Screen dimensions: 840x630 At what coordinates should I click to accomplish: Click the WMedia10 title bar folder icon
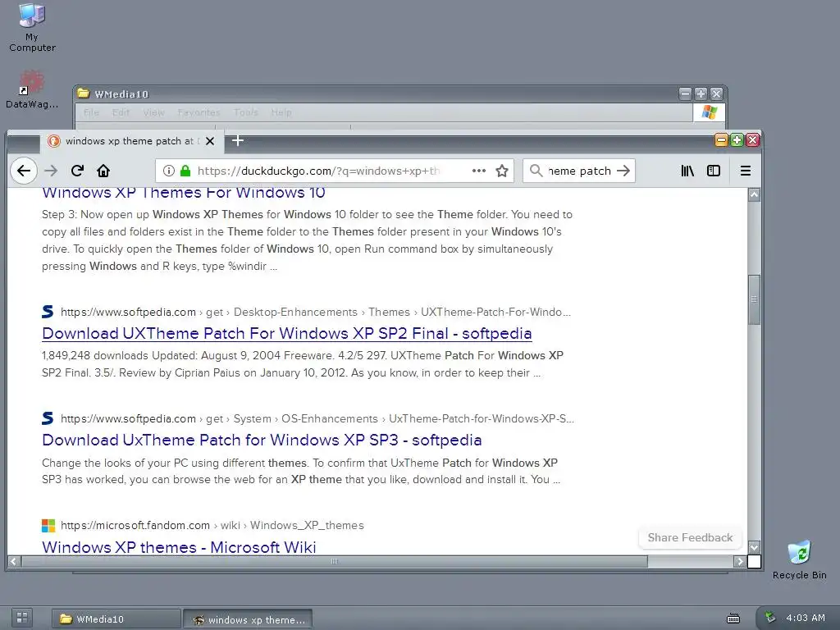point(83,94)
